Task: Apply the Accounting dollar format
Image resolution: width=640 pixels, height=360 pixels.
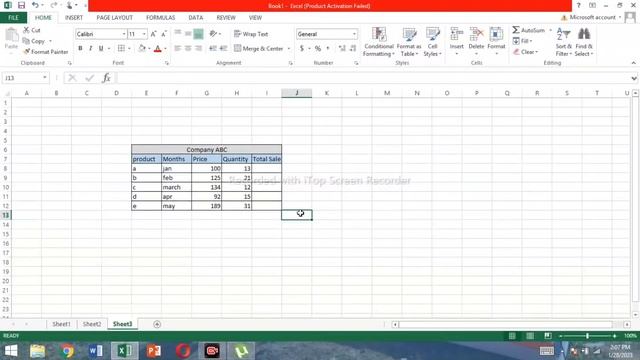Action: tap(302, 49)
